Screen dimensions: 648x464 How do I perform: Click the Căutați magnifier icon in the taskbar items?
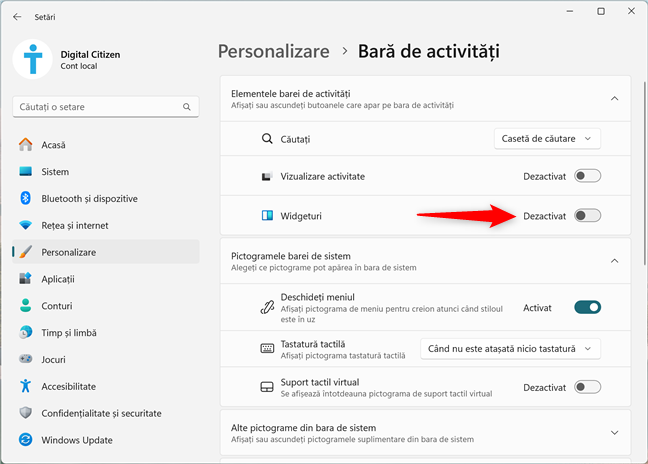tap(267, 139)
